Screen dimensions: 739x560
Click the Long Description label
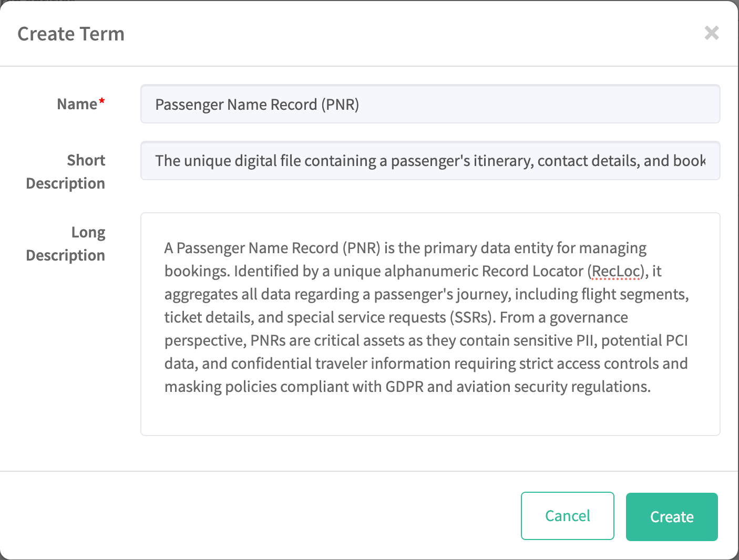[x=66, y=244]
